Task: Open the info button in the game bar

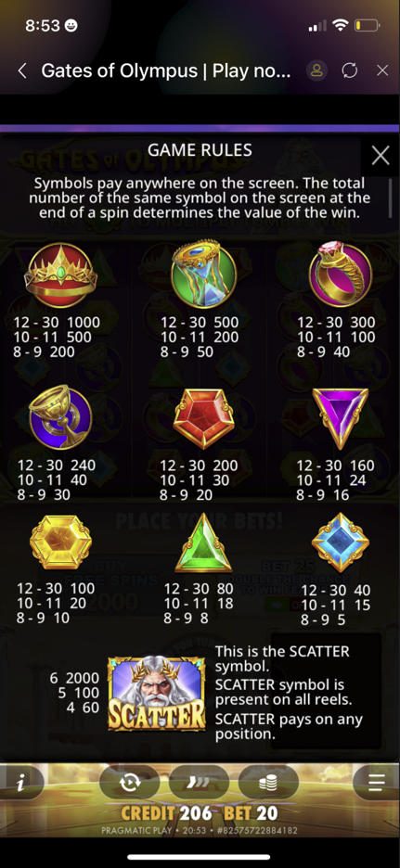Action: pyautogui.click(x=21, y=783)
